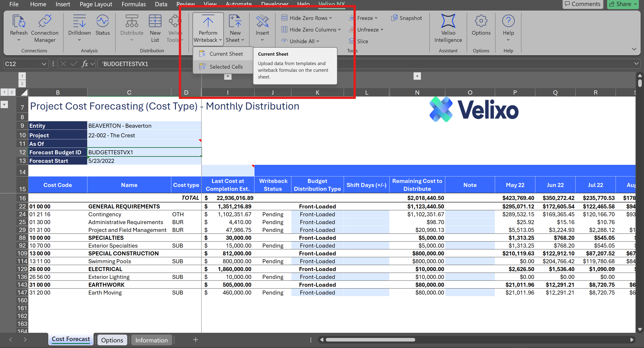Open the Velixo Options gear
Screen dimensions: 644x348
point(481,21)
